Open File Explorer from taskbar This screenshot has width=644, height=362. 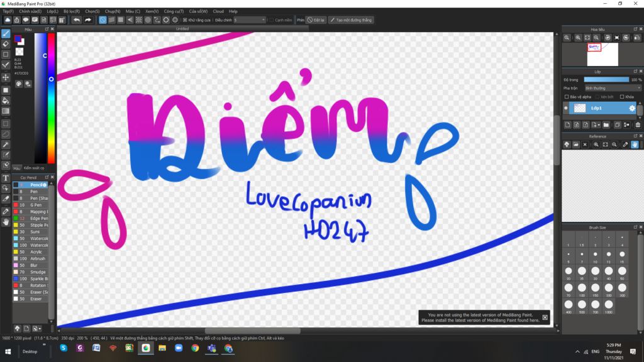162,348
